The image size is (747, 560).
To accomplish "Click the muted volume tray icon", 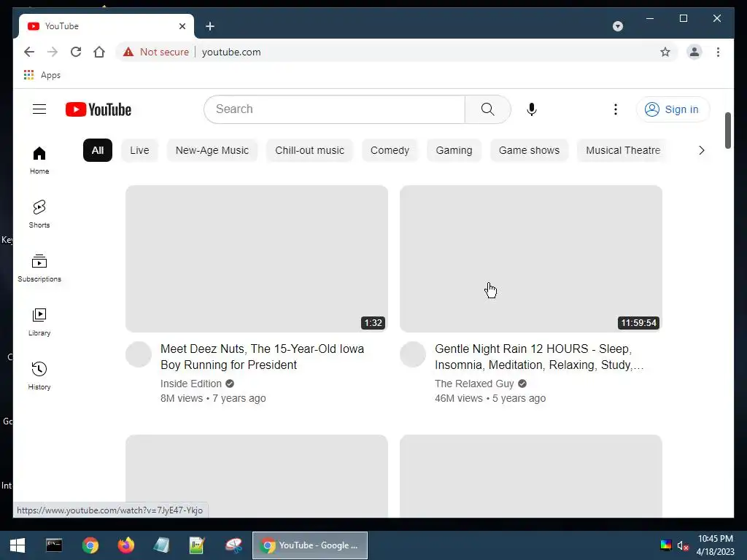I will click(683, 545).
